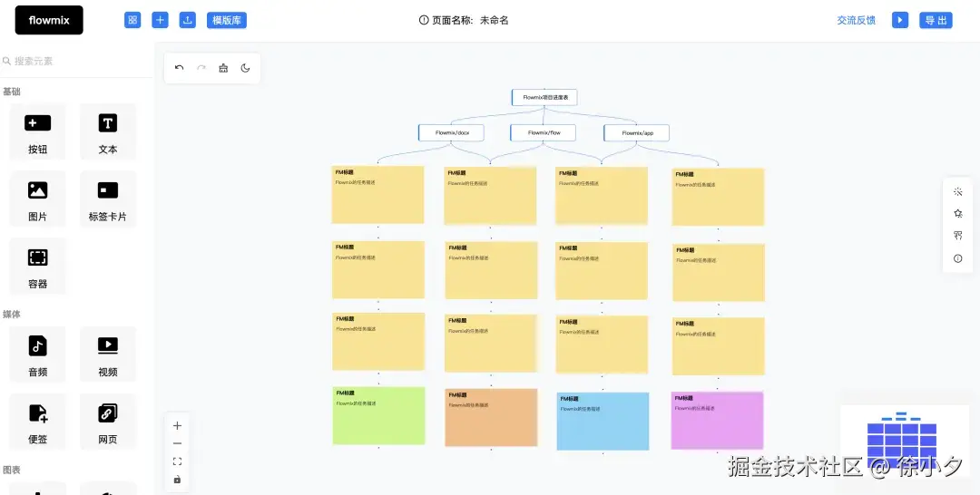Select the 图片 image element
The width and height of the screenshot is (980, 495).
coord(37,199)
